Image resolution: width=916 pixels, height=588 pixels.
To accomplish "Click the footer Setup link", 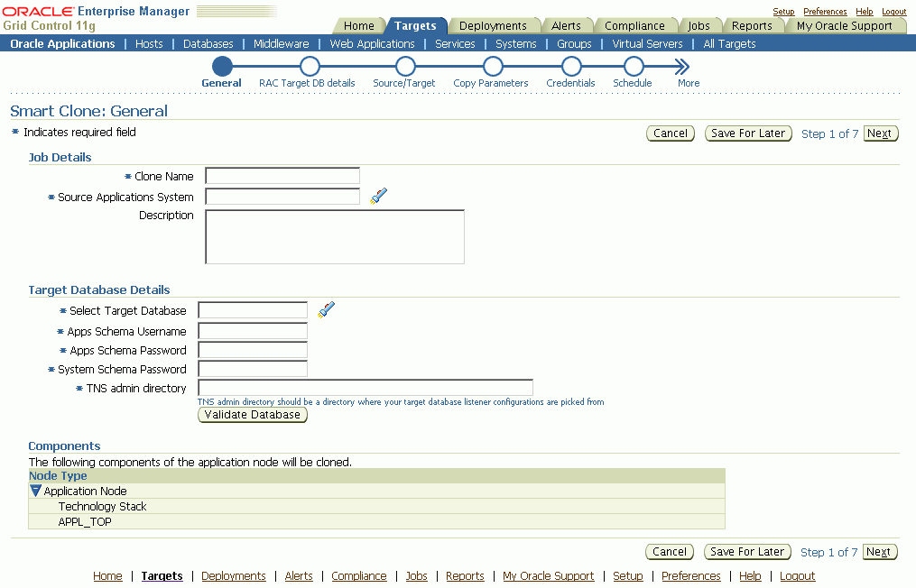I will tap(628, 575).
